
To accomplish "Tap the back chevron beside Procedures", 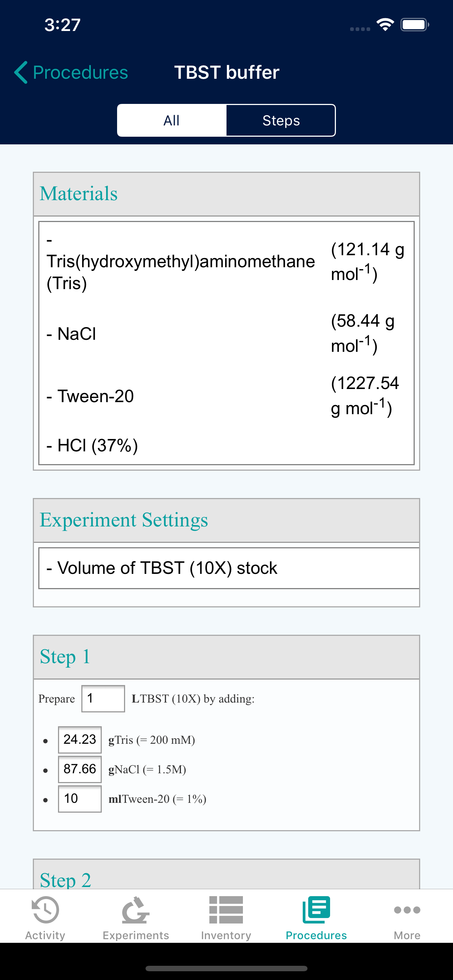I will point(20,72).
